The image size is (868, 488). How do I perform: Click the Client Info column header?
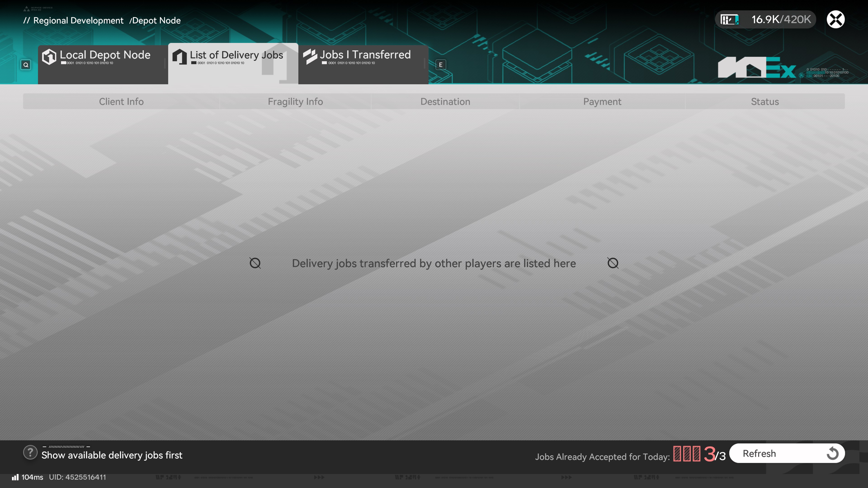[x=121, y=101]
